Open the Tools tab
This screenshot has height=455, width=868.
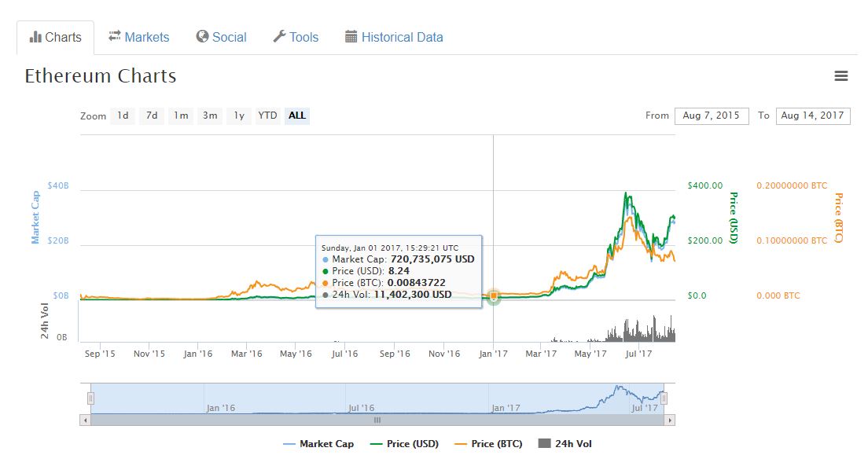coord(296,37)
